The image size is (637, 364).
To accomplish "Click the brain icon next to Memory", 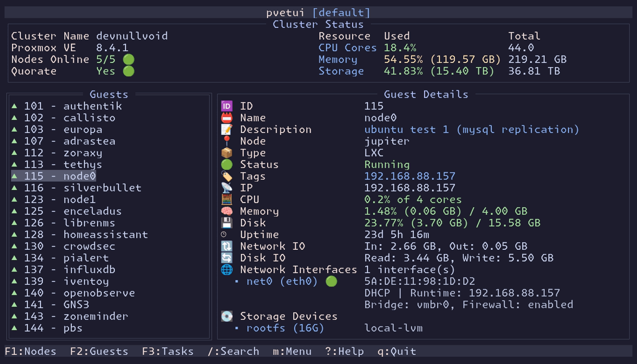I will click(x=227, y=211).
